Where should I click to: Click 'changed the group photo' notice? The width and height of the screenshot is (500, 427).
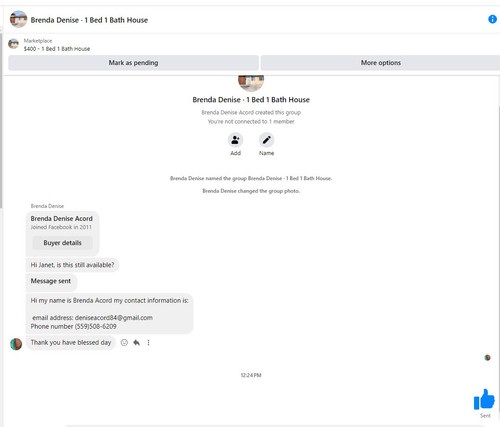251,191
